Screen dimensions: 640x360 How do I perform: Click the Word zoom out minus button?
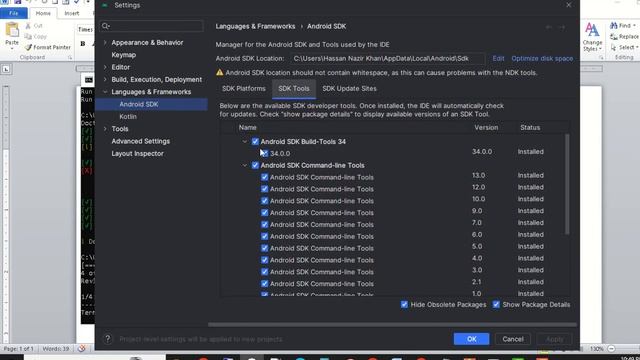pyautogui.click(x=611, y=349)
